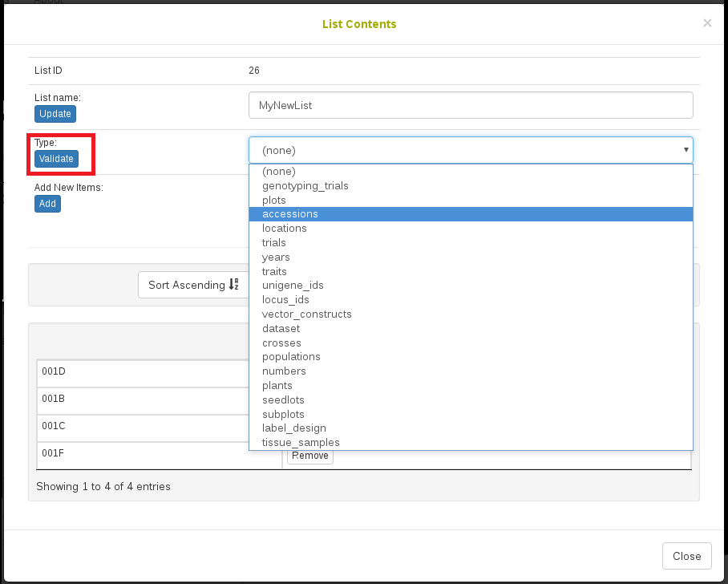Close the List Contents dialog with X
Image resolution: width=728 pixels, height=584 pixels.
pyautogui.click(x=707, y=23)
